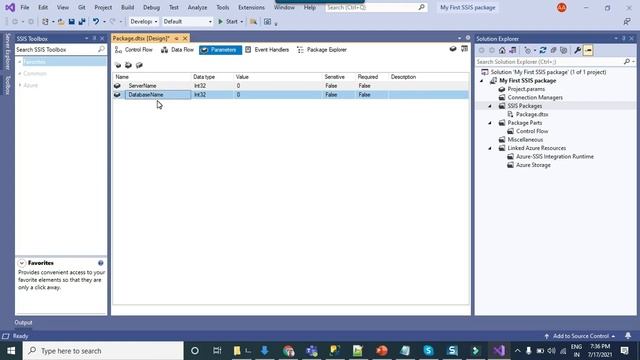
Task: Open the Extensions menu
Action: click(251, 7)
